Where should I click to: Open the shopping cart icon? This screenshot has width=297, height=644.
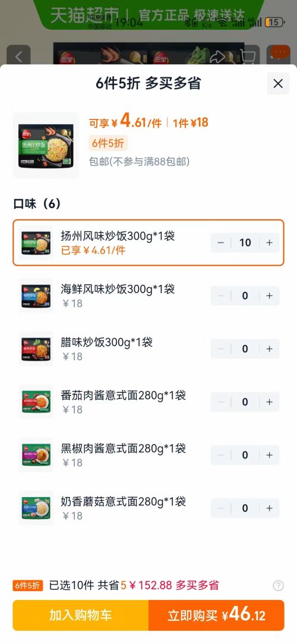[x=248, y=56]
